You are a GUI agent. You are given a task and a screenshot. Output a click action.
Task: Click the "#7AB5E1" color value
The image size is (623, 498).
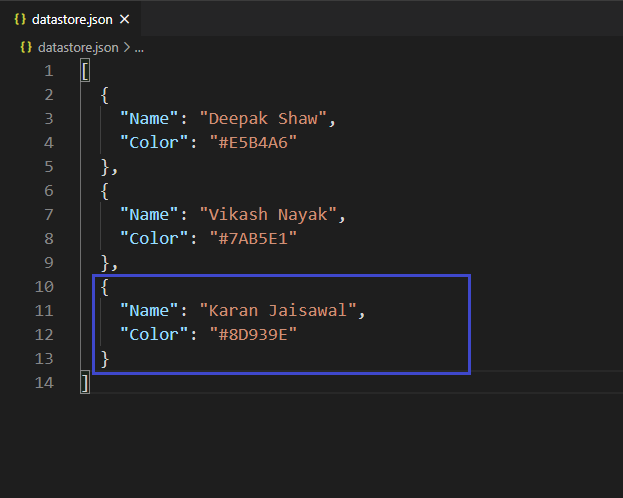coord(253,238)
